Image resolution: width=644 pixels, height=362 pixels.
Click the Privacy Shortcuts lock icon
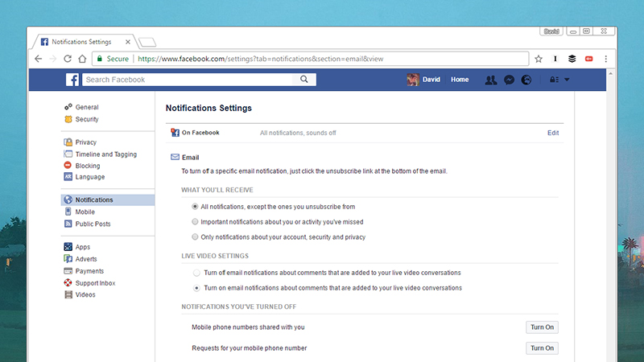(x=554, y=80)
